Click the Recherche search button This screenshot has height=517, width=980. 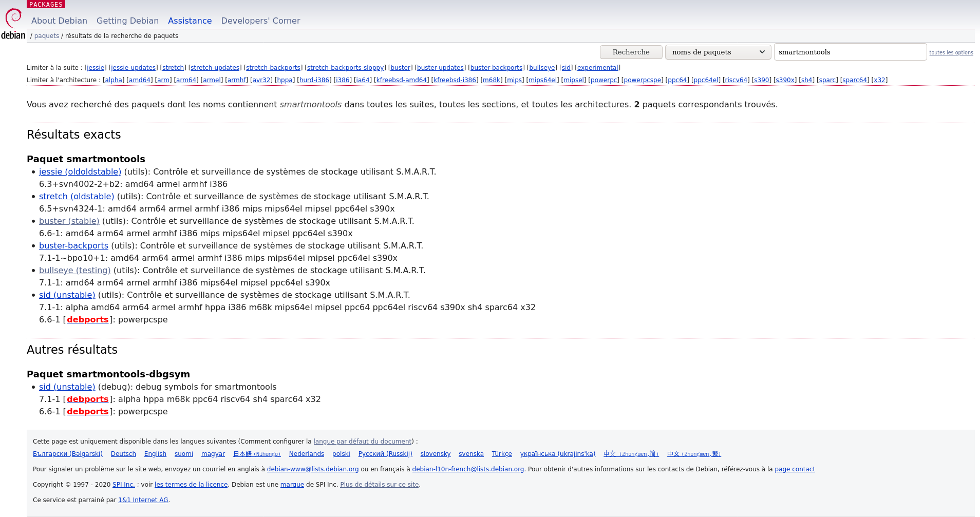click(631, 52)
